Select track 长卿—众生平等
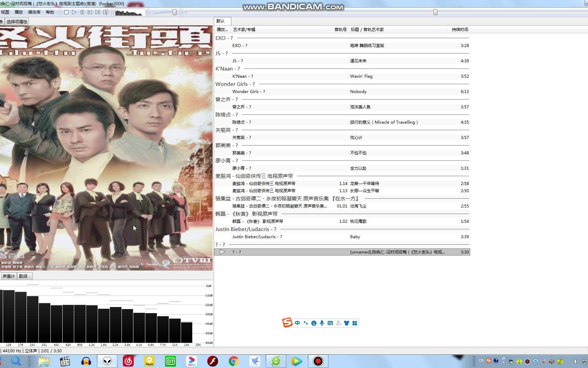Screen dimensions: 588x368 [342, 191]
